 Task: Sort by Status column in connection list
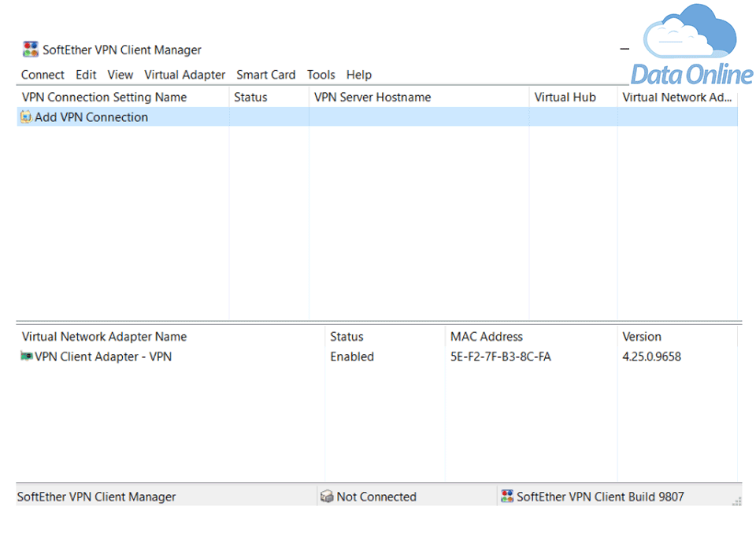click(269, 98)
